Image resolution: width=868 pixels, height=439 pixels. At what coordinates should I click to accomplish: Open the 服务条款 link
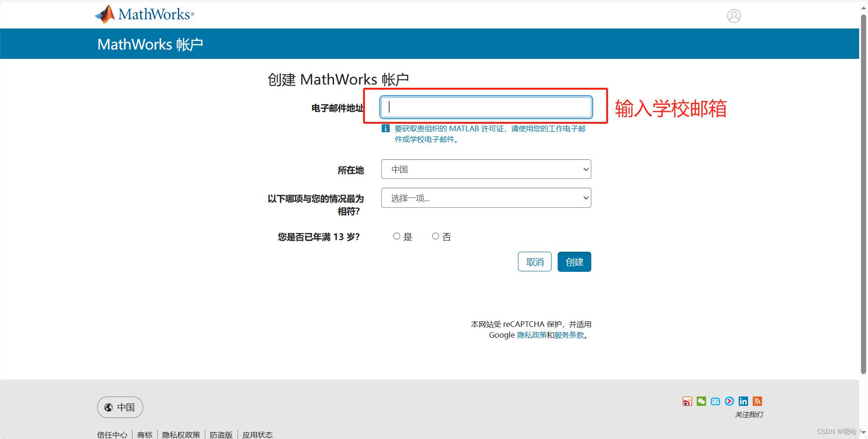tap(568, 335)
